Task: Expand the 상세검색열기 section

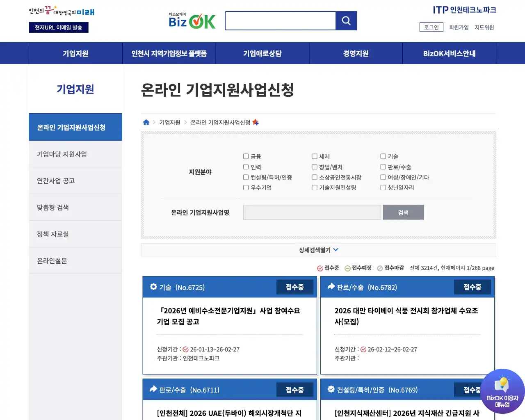Action: (318, 249)
